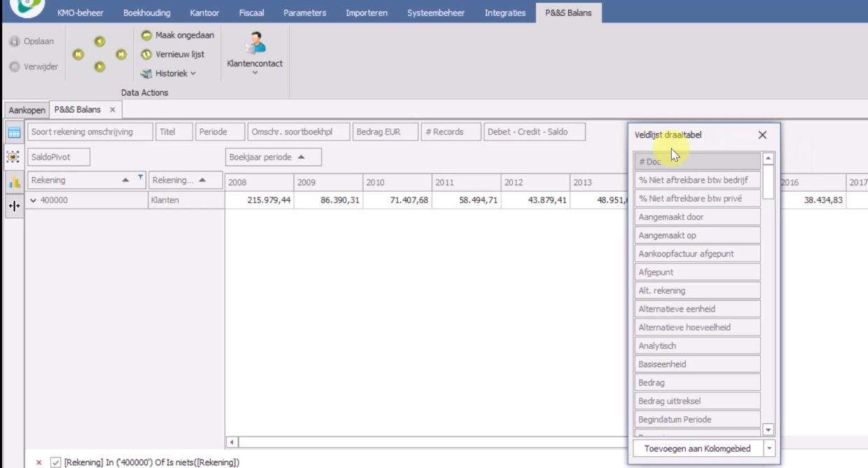Click the Verwijder delete icon
868x468 pixels.
point(14,67)
